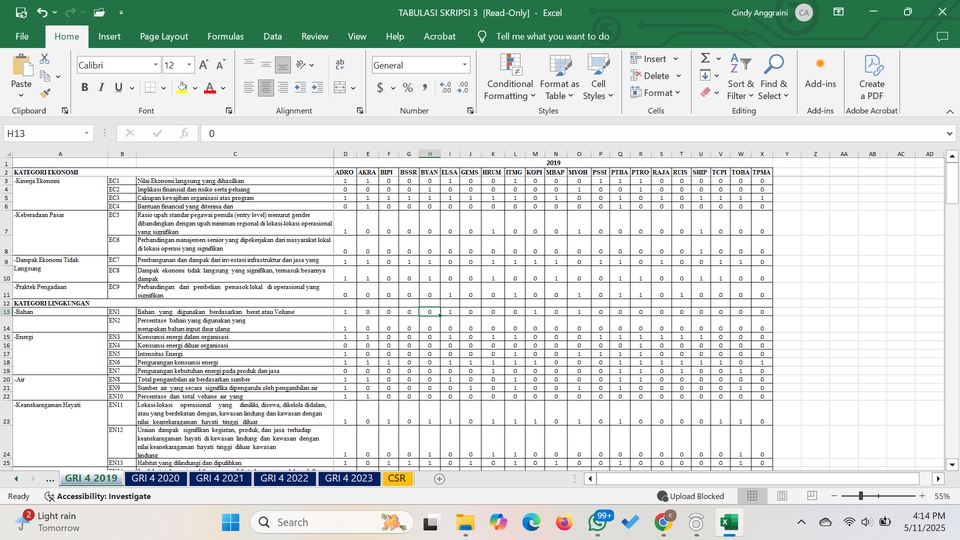960x540 pixels.
Task: Click the Undo arrow icon
Action: [42, 12]
